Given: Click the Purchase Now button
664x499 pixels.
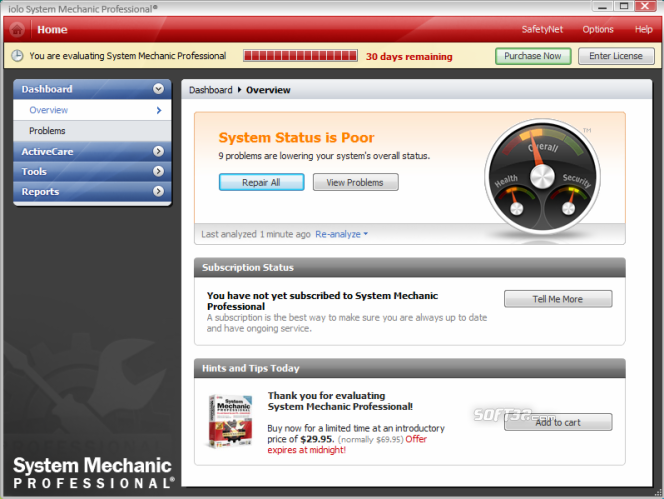Looking at the screenshot, I should pos(533,56).
